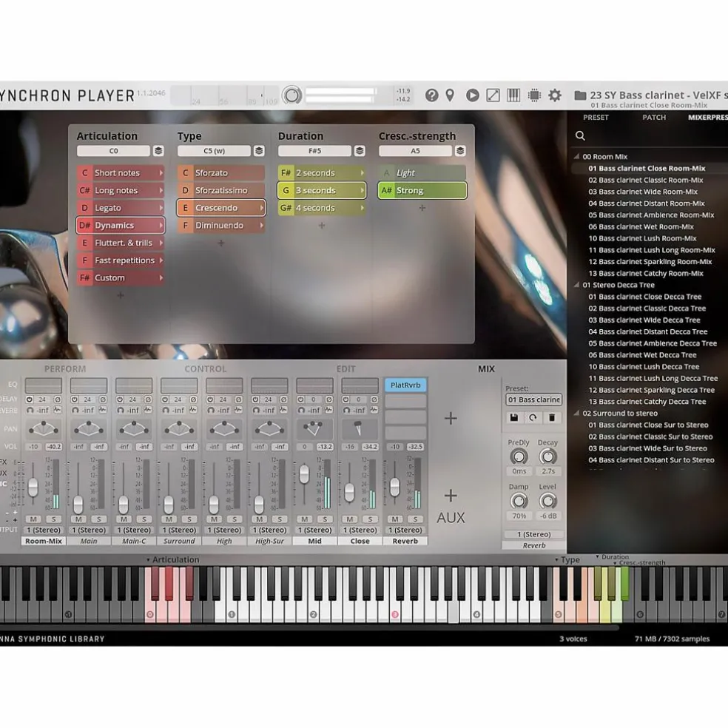
Task: Open settings gear icon
Action: click(555, 95)
